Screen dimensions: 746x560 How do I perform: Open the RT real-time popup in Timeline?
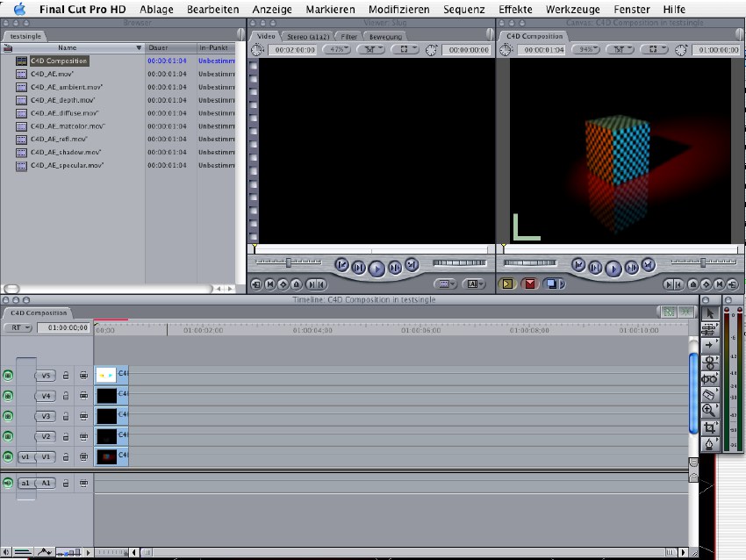[18, 327]
